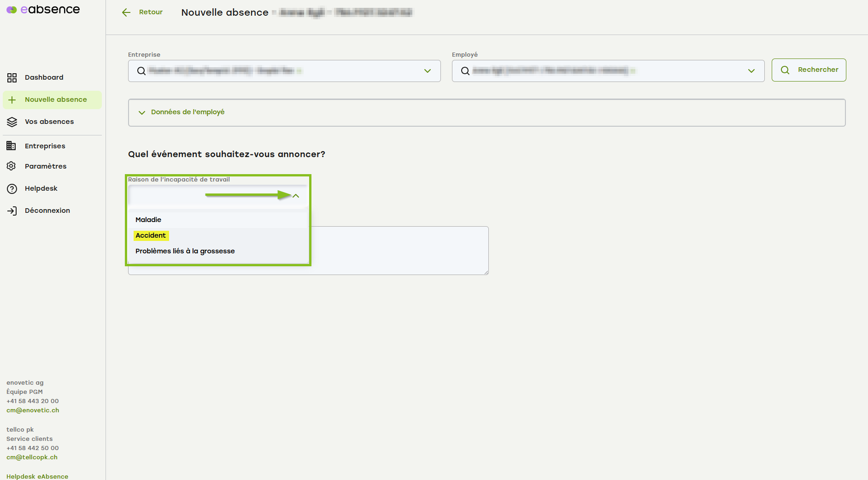Expand the Données de l'employé section
Screen dimensions: 868x480
pos(142,112)
